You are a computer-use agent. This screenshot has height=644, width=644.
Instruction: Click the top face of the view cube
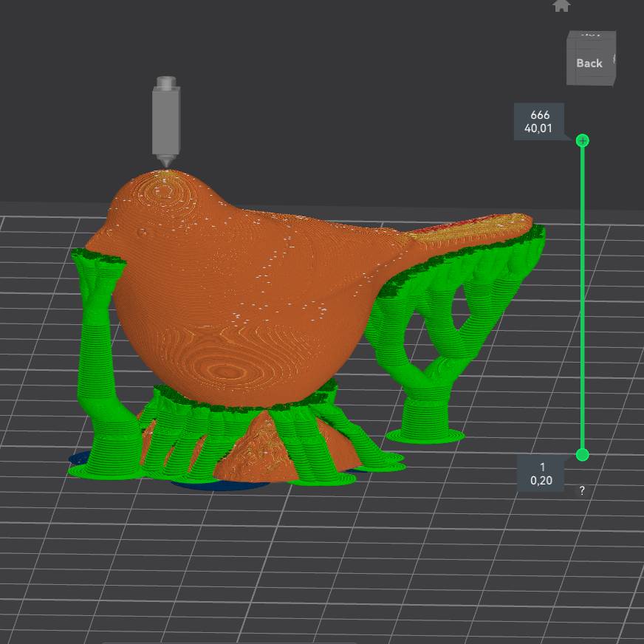click(x=590, y=34)
